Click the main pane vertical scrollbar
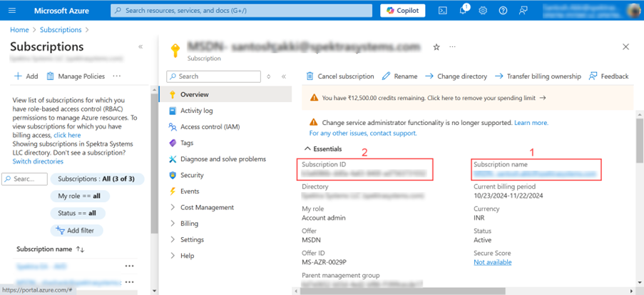644x295 pixels. (640, 140)
